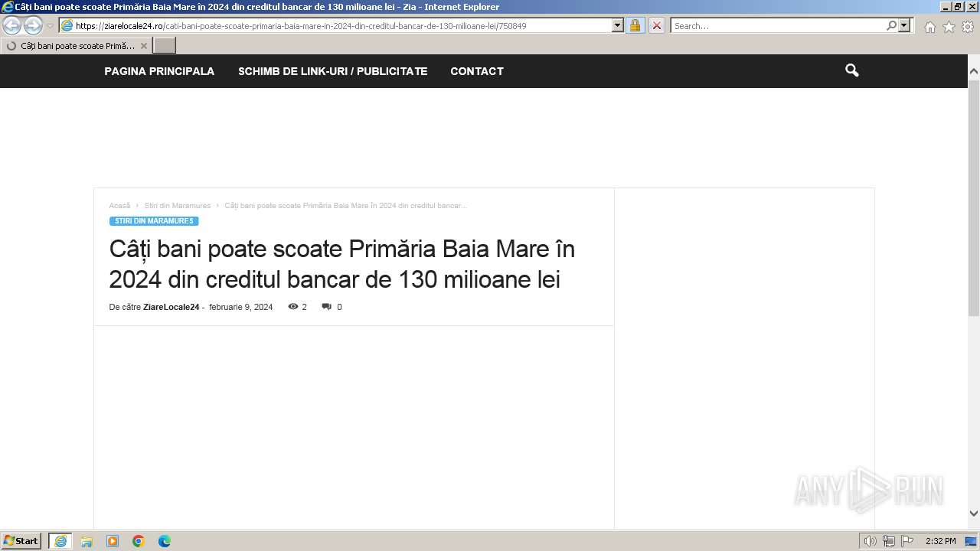The width and height of the screenshot is (980, 551).
Task: Click the 2:32 PM clock
Action: coord(940,541)
